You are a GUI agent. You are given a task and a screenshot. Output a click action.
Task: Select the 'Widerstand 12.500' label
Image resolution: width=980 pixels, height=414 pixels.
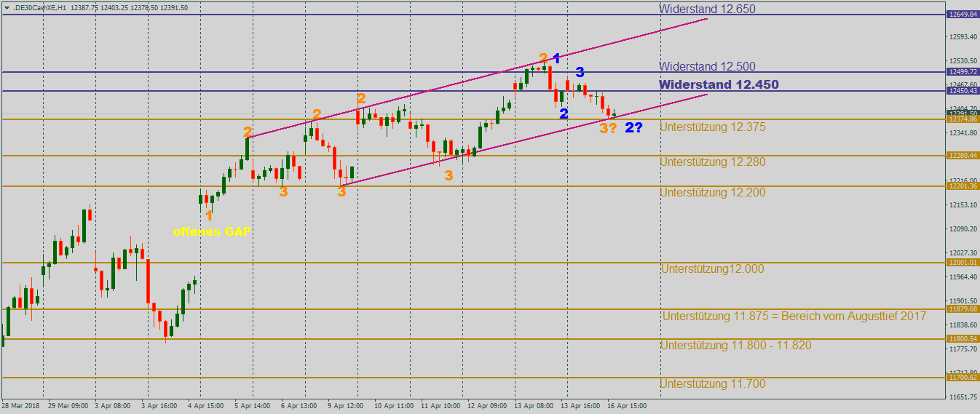point(707,66)
